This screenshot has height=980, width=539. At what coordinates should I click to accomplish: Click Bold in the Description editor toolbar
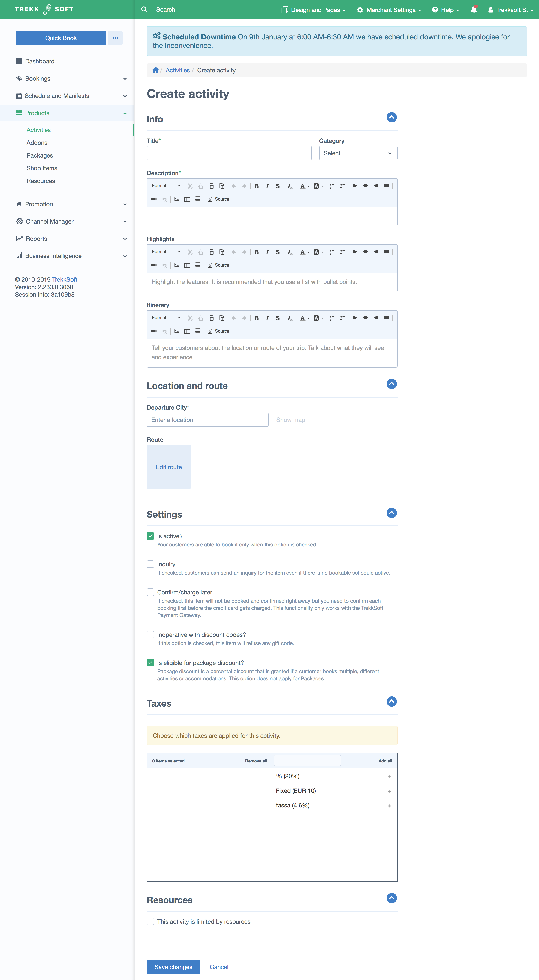[x=257, y=186]
